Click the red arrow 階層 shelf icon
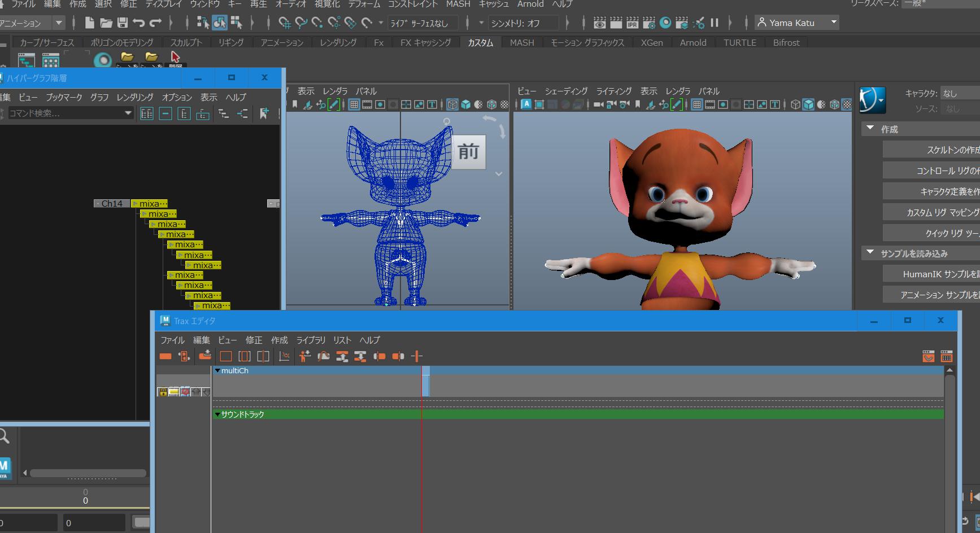This screenshot has width=980, height=533. [x=175, y=58]
